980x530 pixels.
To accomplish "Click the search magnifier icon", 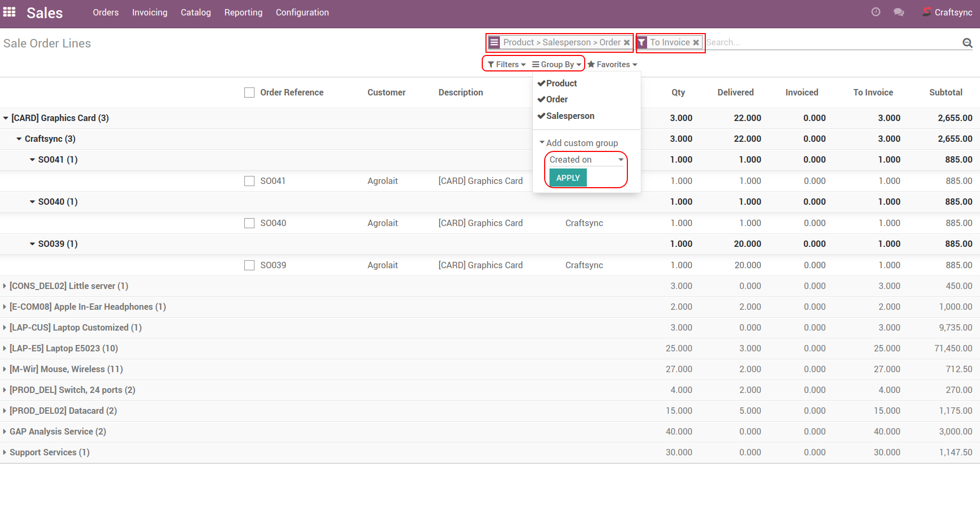I will click(967, 43).
